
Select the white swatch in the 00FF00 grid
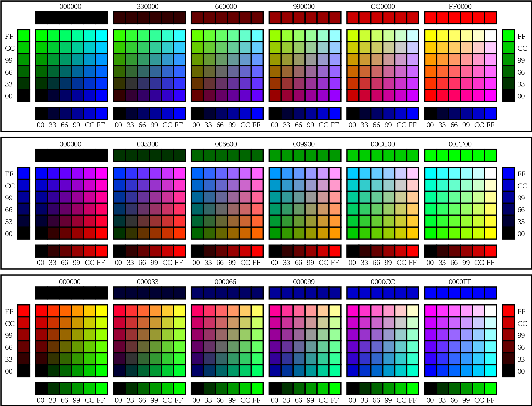click(x=490, y=173)
